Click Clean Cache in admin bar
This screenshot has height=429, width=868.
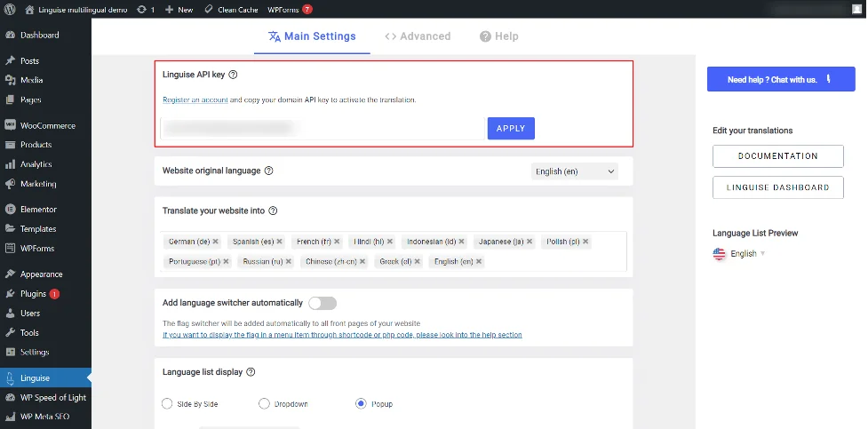(x=231, y=10)
